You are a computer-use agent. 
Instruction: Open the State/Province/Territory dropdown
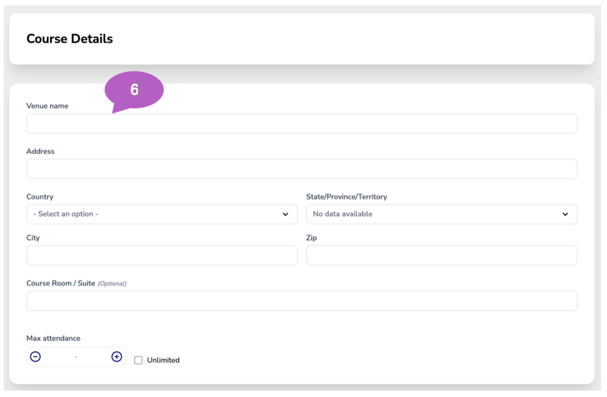442,214
